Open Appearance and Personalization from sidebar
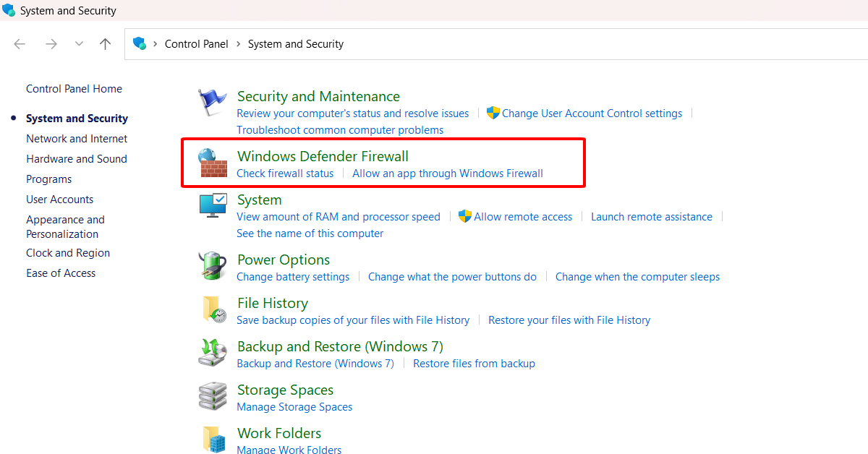The height and width of the screenshot is (454, 868). pos(65,226)
